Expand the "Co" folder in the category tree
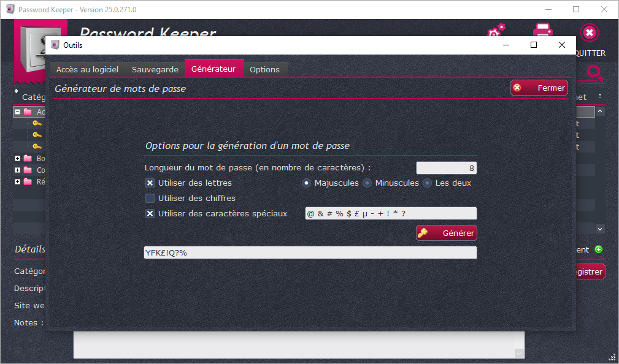The width and height of the screenshot is (619, 364). click(x=17, y=170)
